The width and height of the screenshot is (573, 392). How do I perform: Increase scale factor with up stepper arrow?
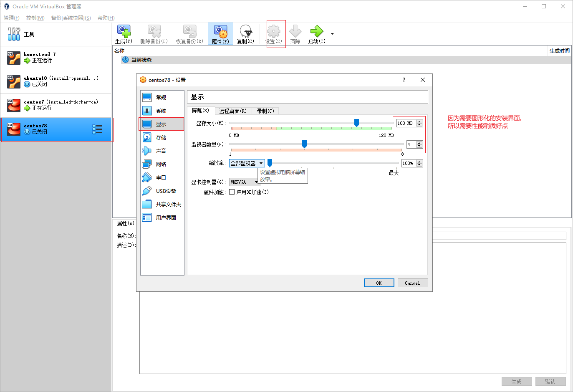point(419,162)
